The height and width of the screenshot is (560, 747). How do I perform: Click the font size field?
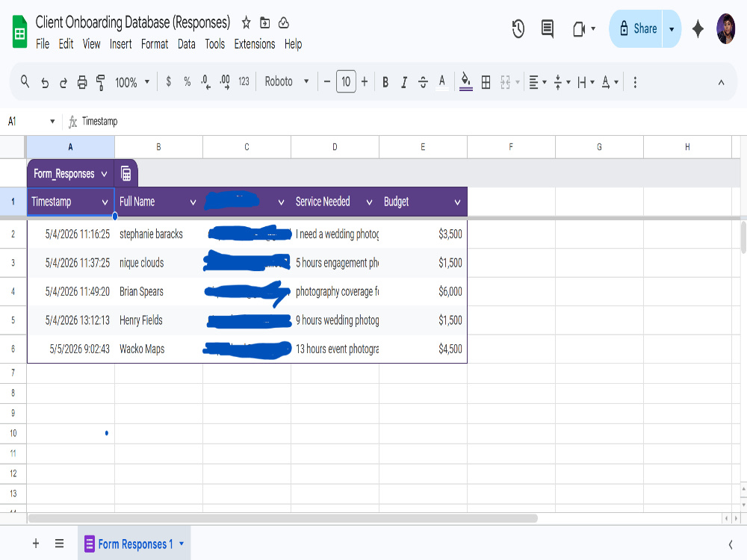click(346, 82)
